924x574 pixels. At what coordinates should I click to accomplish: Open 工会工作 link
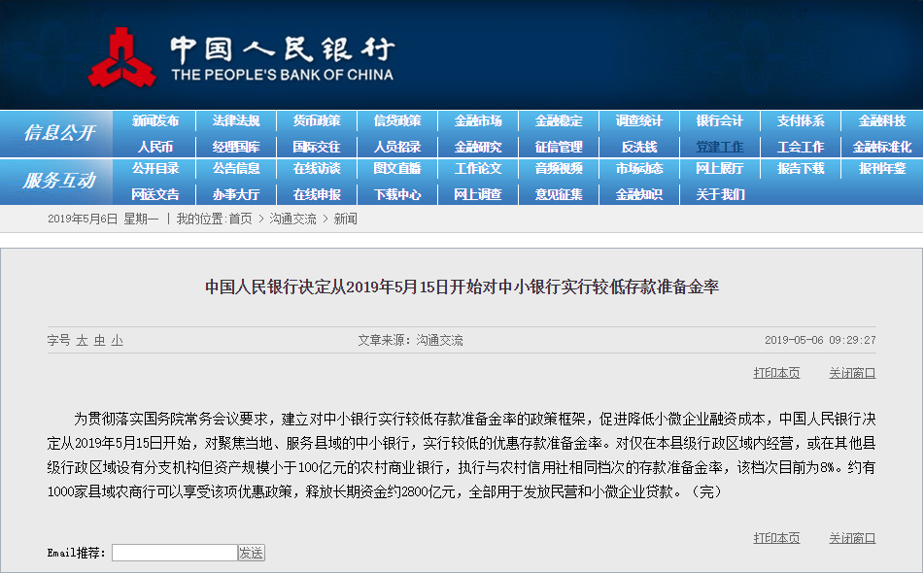coord(801,147)
